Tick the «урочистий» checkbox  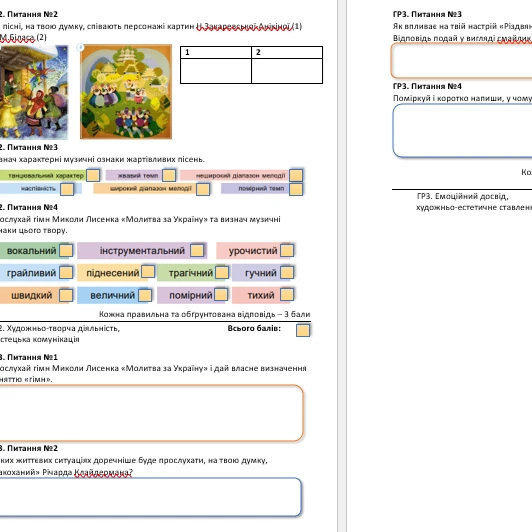(287, 250)
